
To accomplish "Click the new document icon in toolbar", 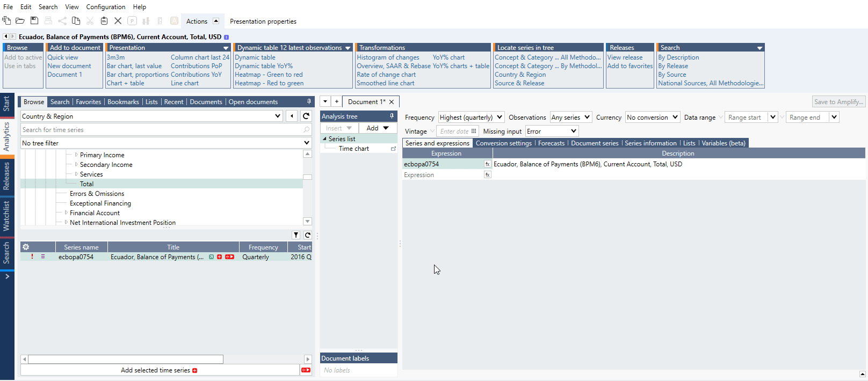I will [x=6, y=21].
